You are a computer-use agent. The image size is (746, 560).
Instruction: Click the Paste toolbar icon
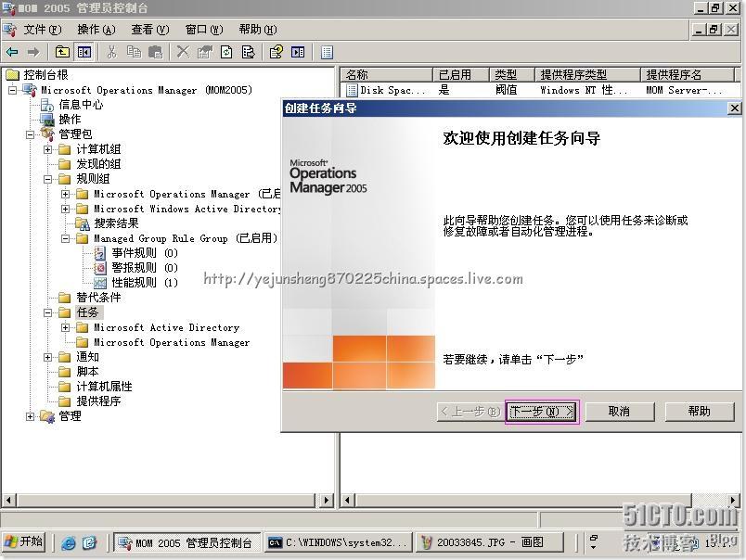point(156,52)
